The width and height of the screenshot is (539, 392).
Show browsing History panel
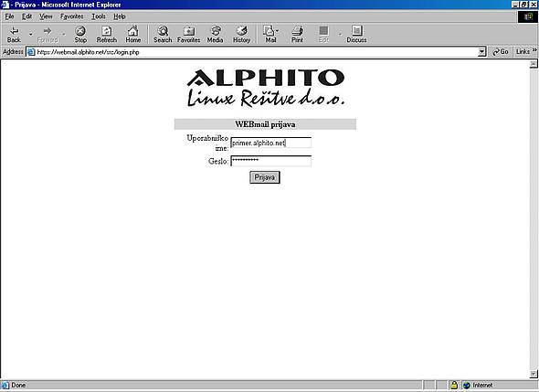click(x=241, y=35)
